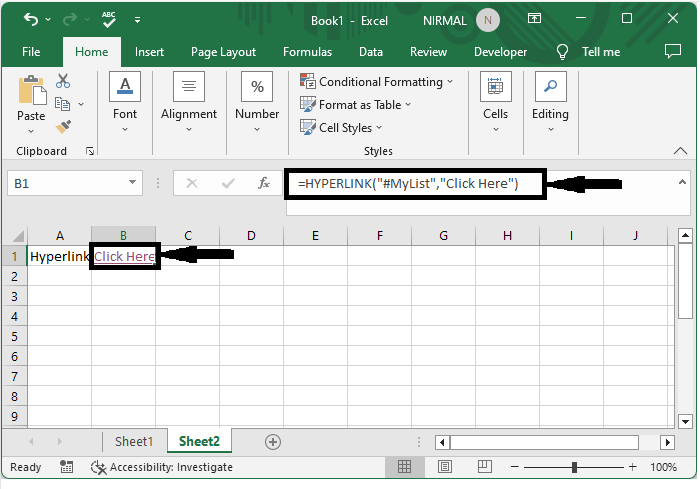Click the Undo arrow icon
Viewport: 700px width, 489px height.
pos(31,19)
